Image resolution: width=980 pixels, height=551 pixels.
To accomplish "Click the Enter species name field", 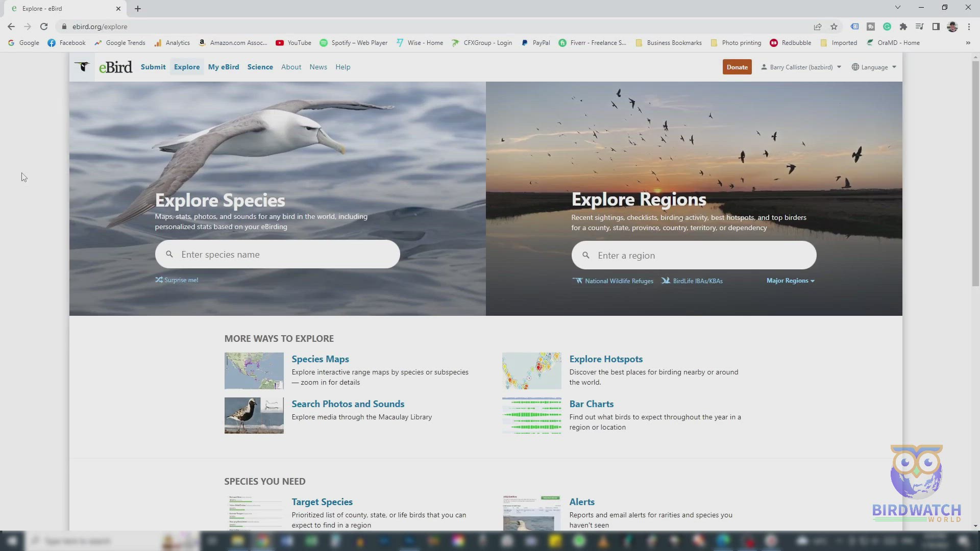I will point(278,254).
